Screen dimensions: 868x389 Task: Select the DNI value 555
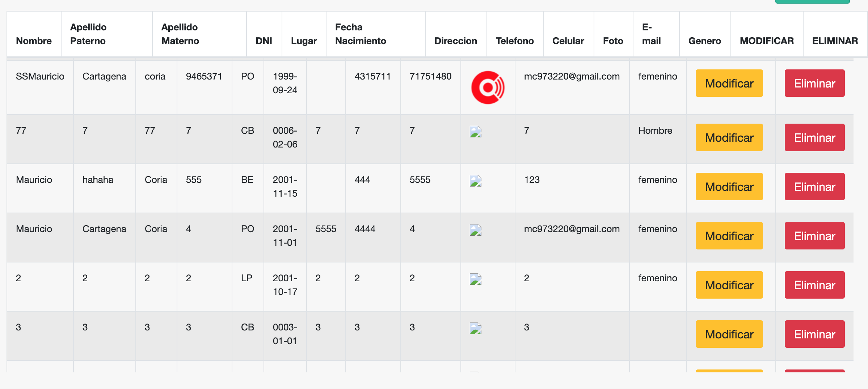click(194, 180)
